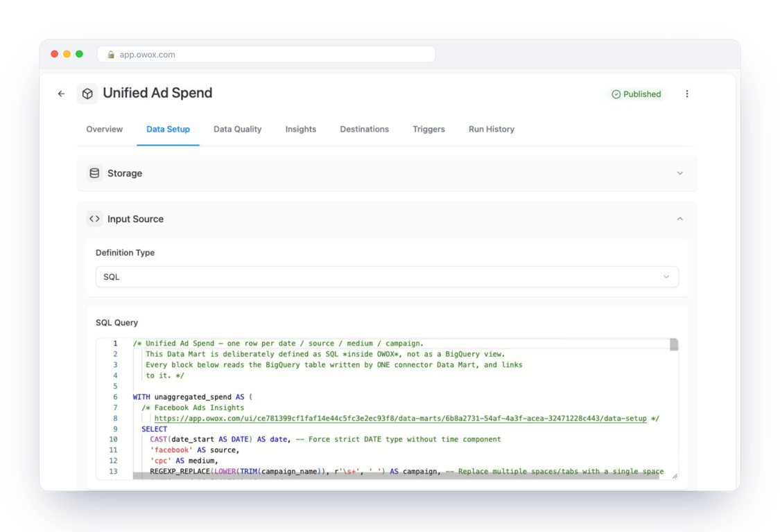Screen dimensions: 780x532
Task: Click the lock icon in address bar
Action: click(x=111, y=55)
